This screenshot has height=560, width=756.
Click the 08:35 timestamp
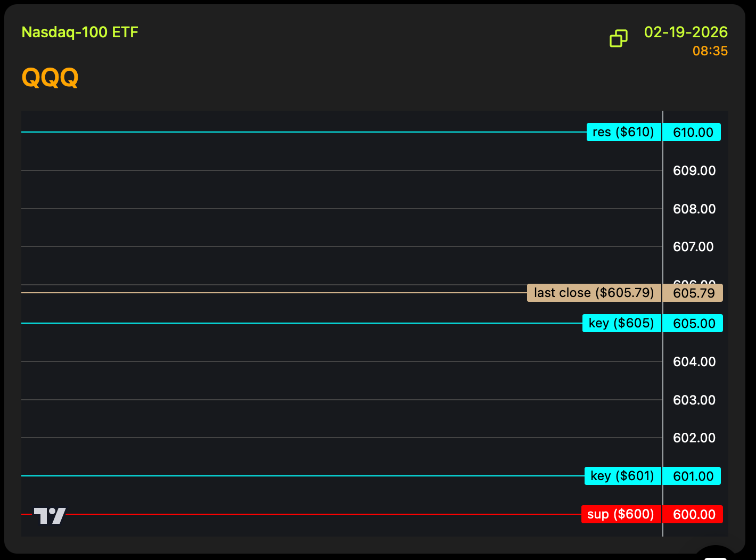pyautogui.click(x=710, y=51)
